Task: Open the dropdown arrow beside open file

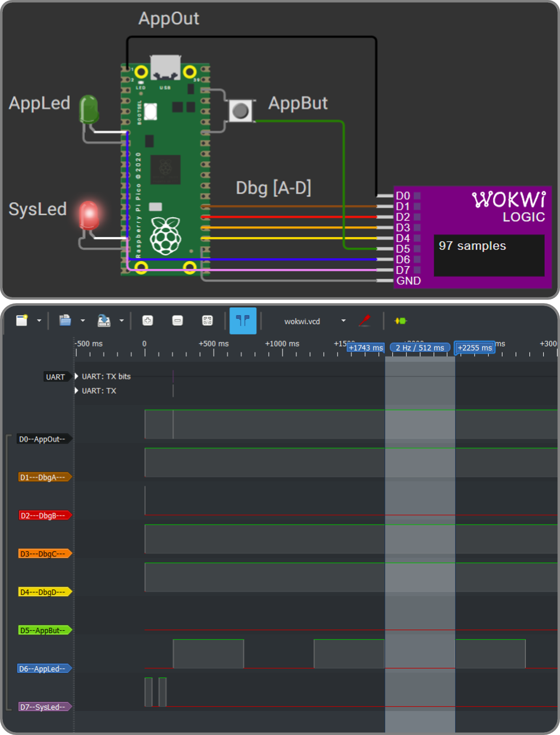Action: click(83, 321)
